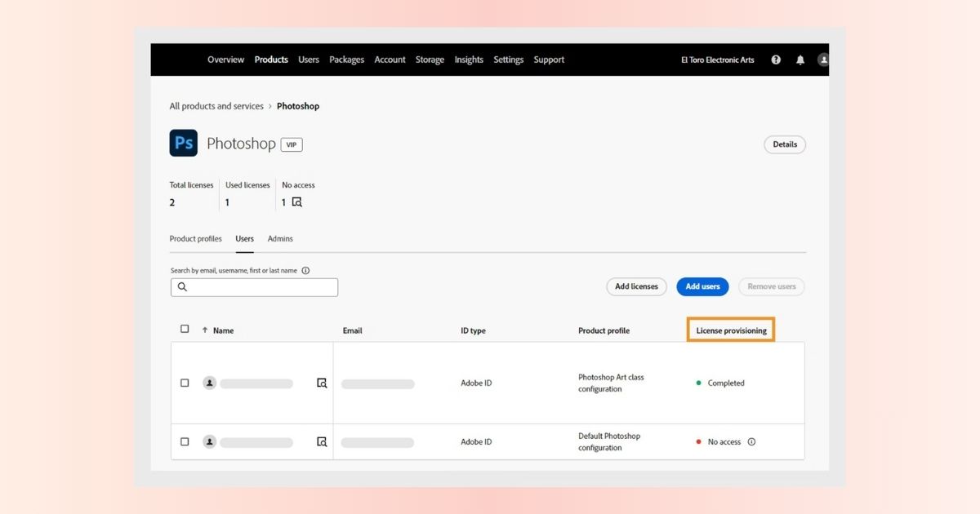Click the VIP badge next to Photoshop

click(292, 144)
